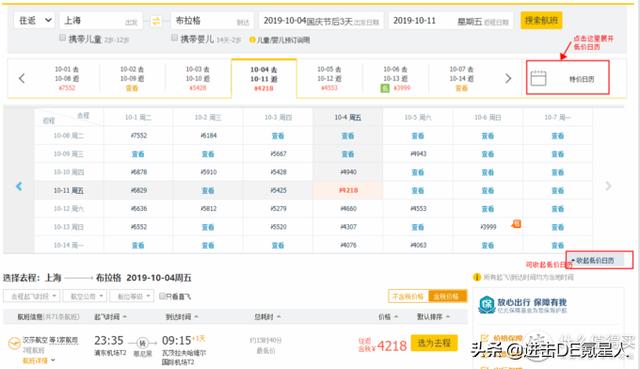Click 布拉格 arrival city field

tap(212, 20)
